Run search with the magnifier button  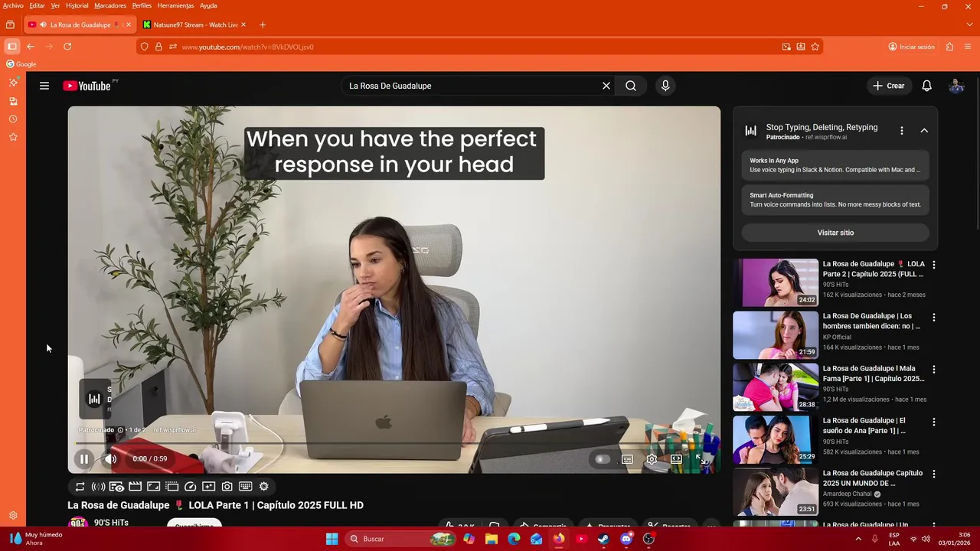(631, 86)
